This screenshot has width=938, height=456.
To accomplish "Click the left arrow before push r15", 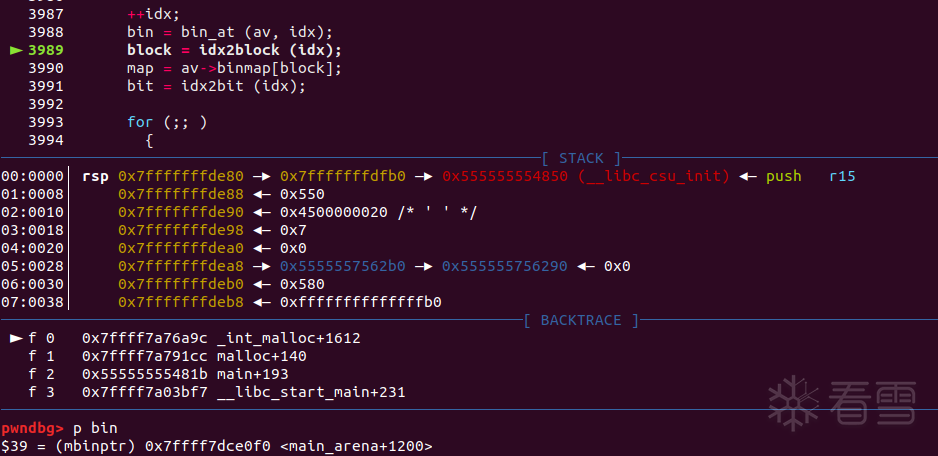I will [x=748, y=177].
